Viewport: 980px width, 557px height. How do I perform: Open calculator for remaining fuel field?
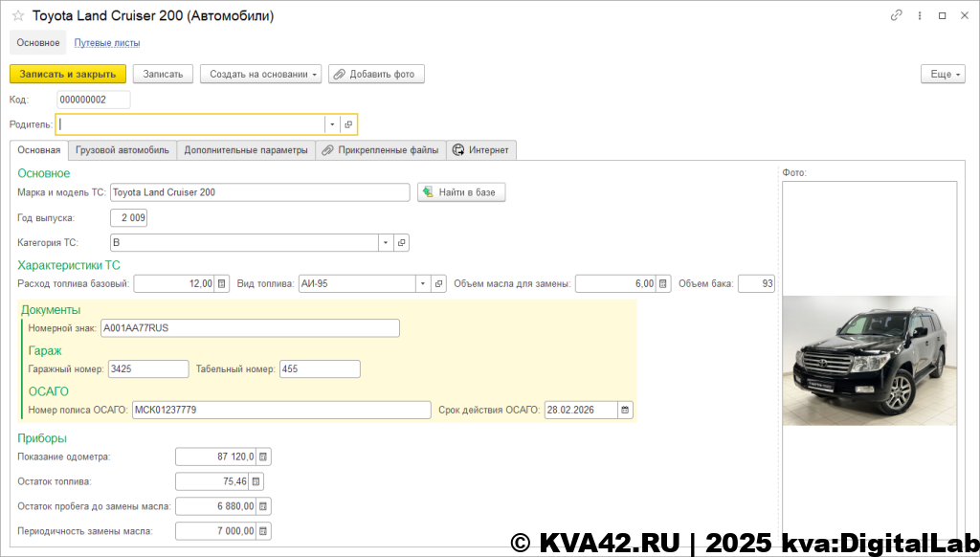point(256,481)
